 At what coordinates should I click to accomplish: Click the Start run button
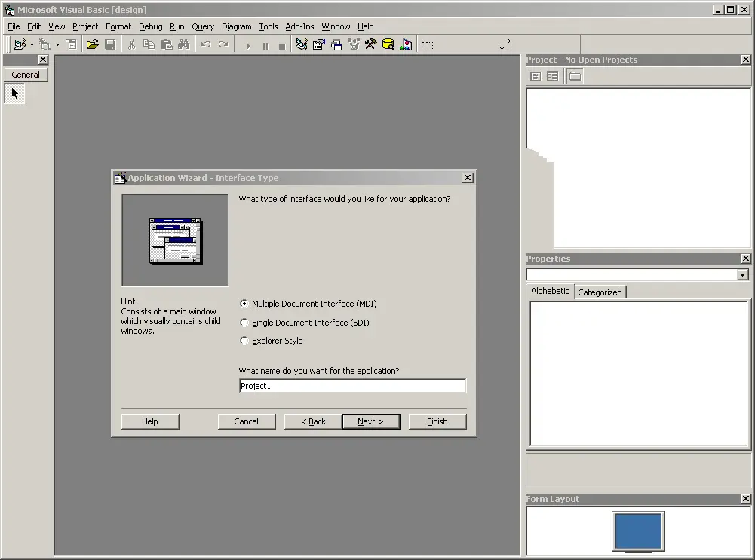pyautogui.click(x=248, y=46)
